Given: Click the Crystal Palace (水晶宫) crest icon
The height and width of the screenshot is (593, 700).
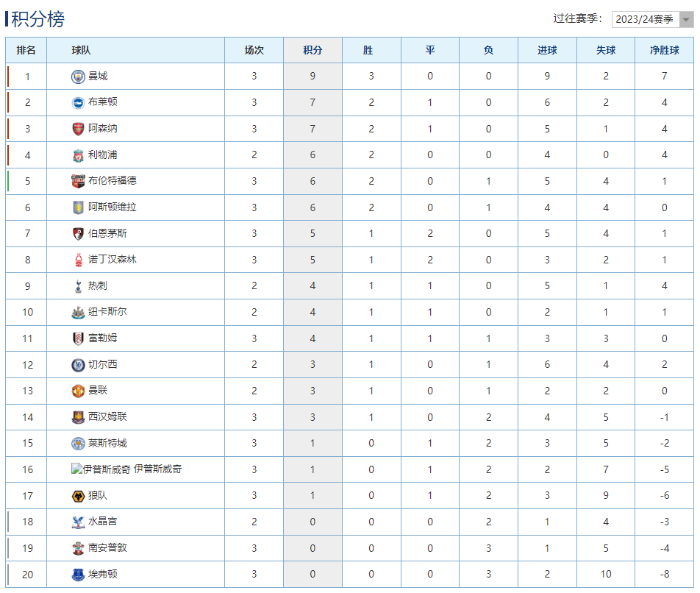Looking at the screenshot, I should point(78,522).
